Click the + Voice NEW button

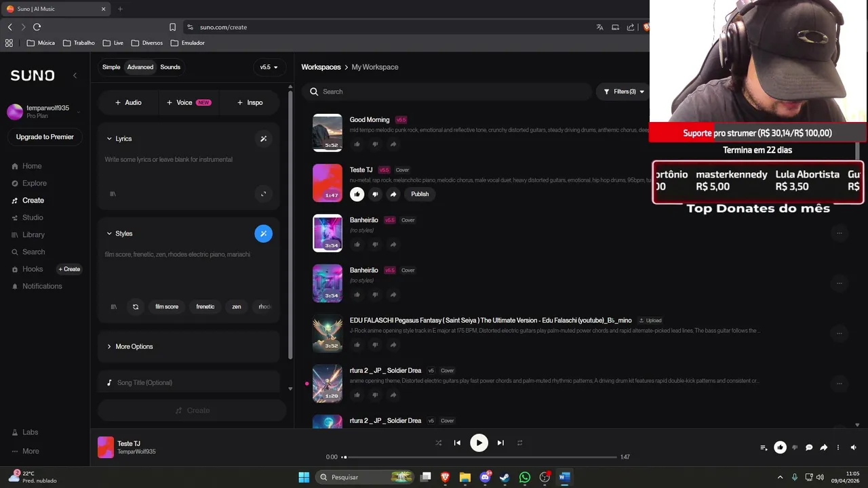pyautogui.click(x=189, y=102)
